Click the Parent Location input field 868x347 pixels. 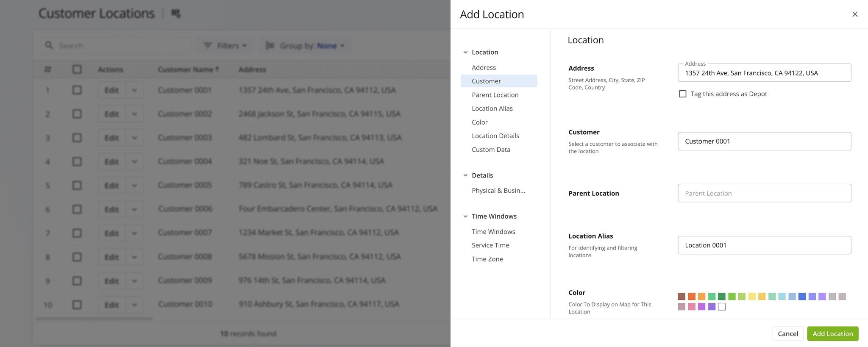pos(764,193)
